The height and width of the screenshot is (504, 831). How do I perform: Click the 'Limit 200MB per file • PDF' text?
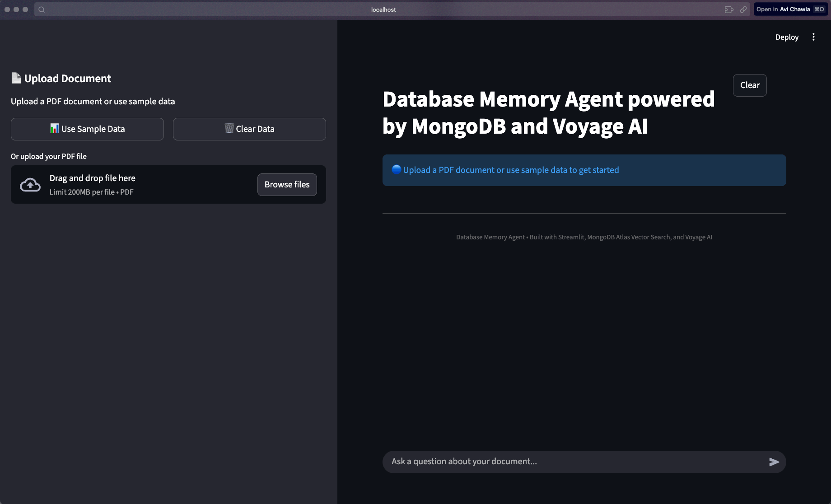(x=92, y=192)
